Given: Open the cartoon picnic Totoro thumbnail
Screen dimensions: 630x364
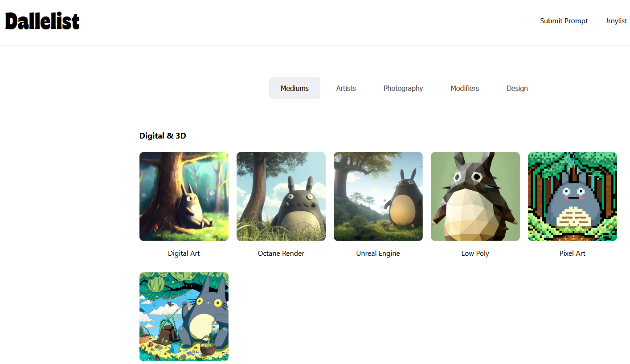Looking at the screenshot, I should click(184, 317).
